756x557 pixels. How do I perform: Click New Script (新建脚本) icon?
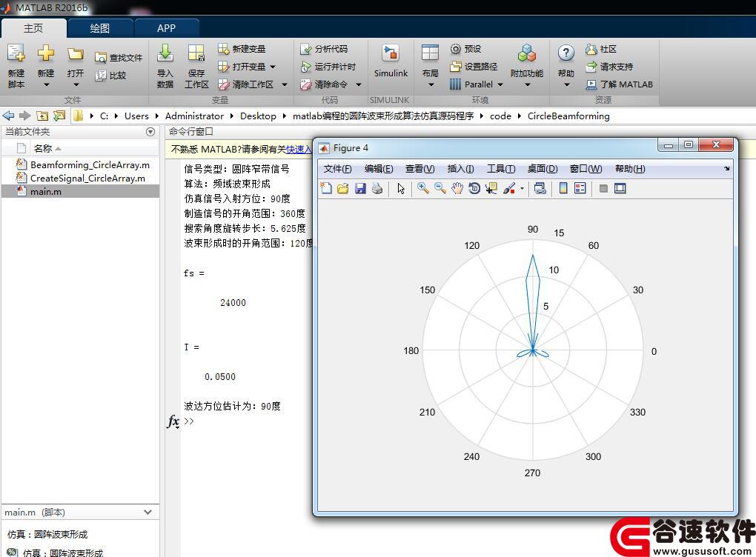click(16, 53)
